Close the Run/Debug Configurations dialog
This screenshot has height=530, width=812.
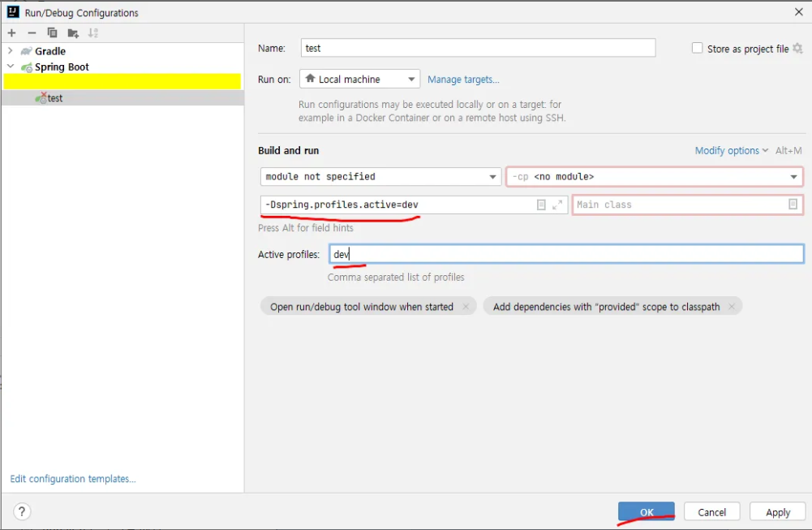pyautogui.click(x=798, y=12)
